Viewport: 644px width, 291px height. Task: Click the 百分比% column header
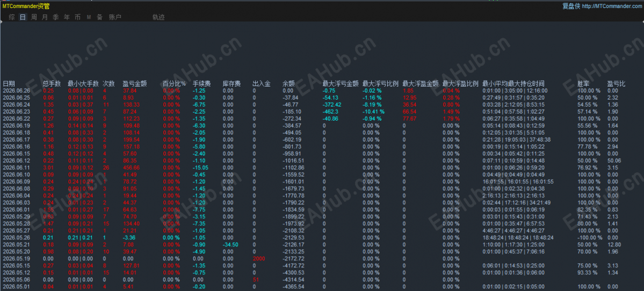pyautogui.click(x=174, y=83)
